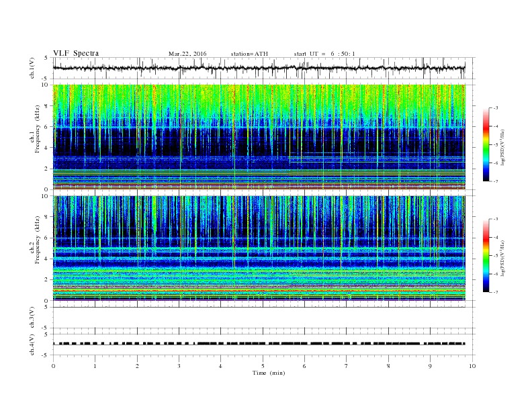Click the ch.1 voltage waveform trace panel
This screenshot has height=411, width=532.
click(x=263, y=68)
